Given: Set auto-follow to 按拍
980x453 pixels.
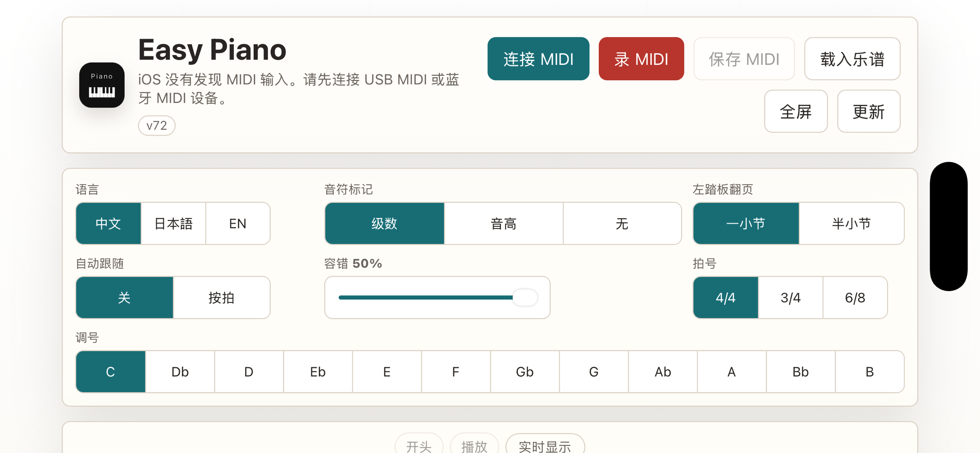Looking at the screenshot, I should tap(221, 297).
